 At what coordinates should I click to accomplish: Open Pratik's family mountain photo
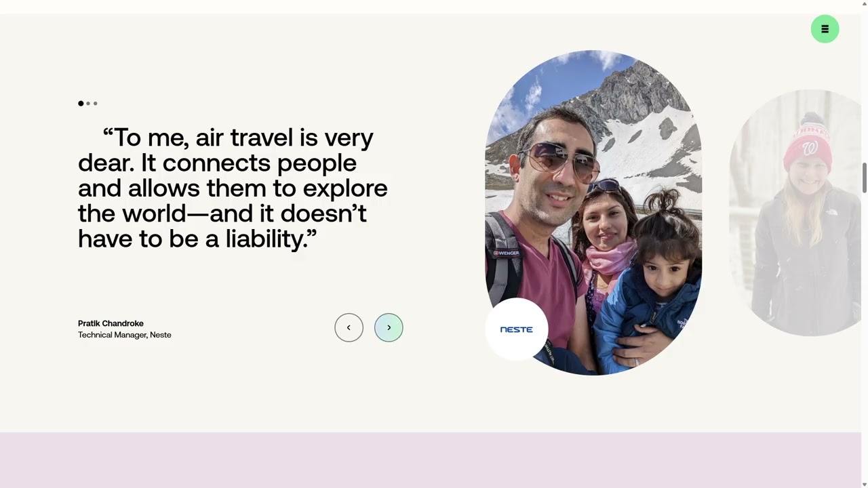click(593, 212)
